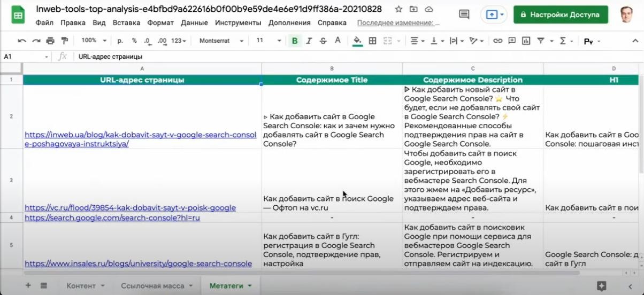Open the inweb.ua blog link
This screenshot has height=295, width=644.
pos(140,139)
